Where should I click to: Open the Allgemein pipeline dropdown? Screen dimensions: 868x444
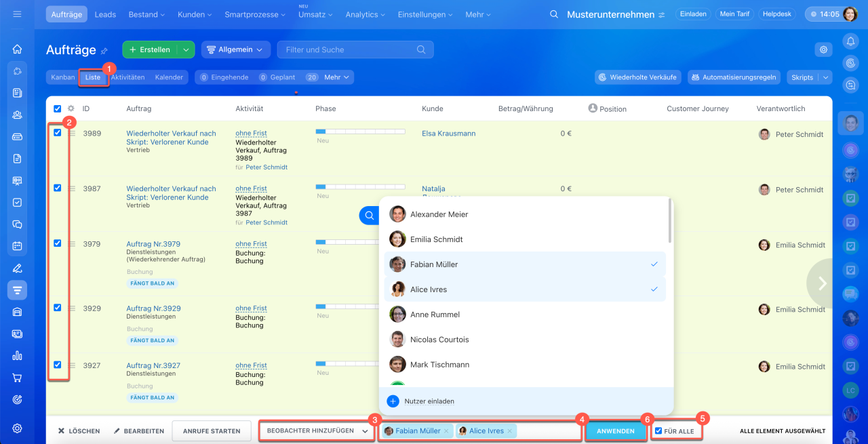click(235, 49)
